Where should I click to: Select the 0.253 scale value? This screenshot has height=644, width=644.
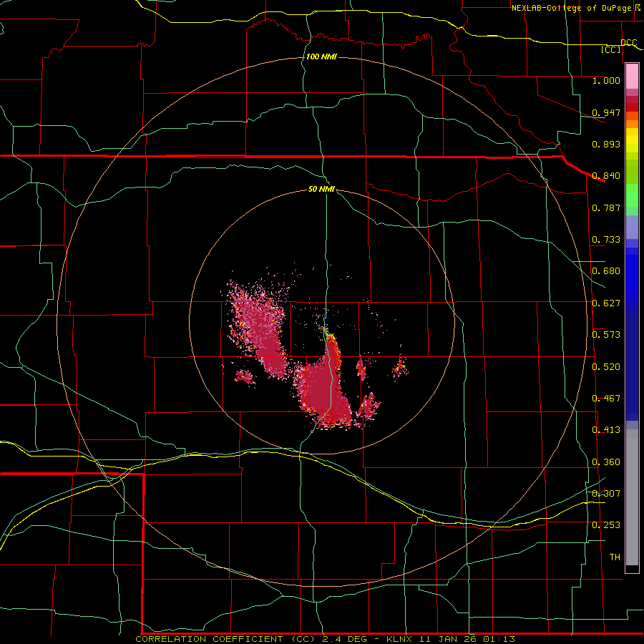coord(606,525)
